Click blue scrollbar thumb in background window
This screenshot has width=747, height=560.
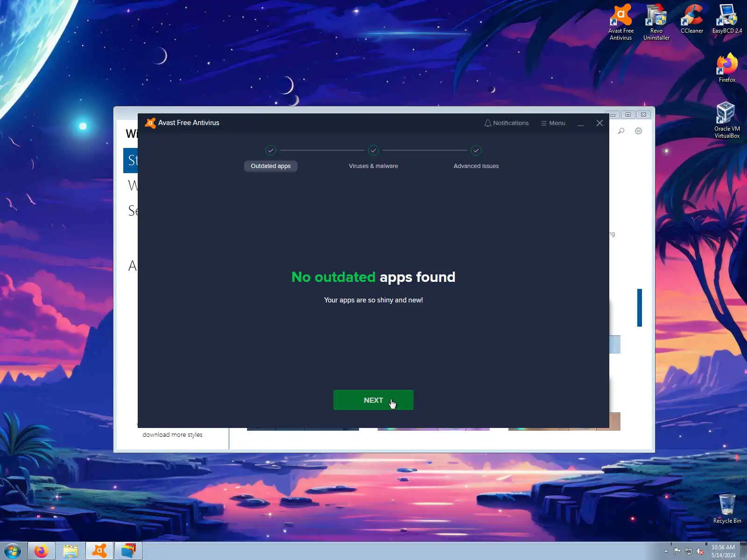click(x=640, y=308)
